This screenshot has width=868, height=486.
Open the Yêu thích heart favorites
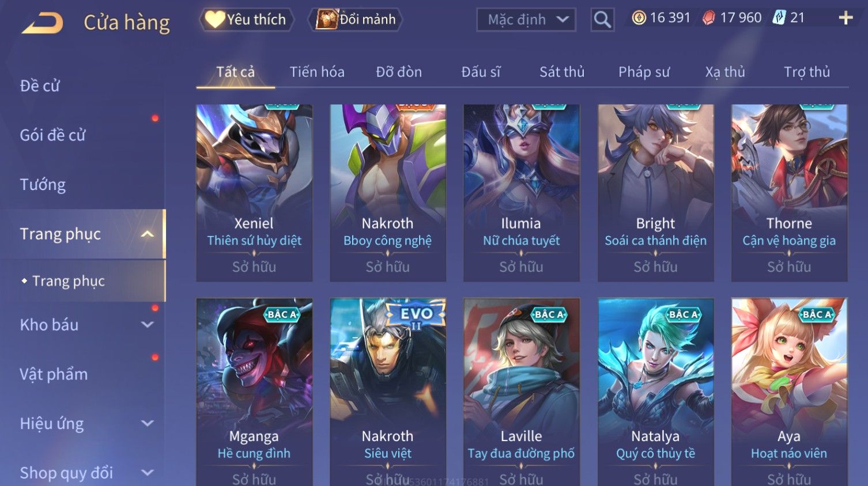pyautogui.click(x=247, y=20)
